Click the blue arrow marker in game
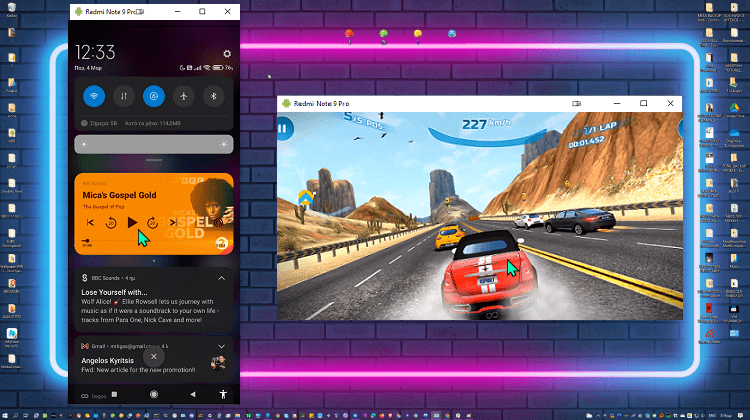This screenshot has height=420, width=750. pos(305,198)
